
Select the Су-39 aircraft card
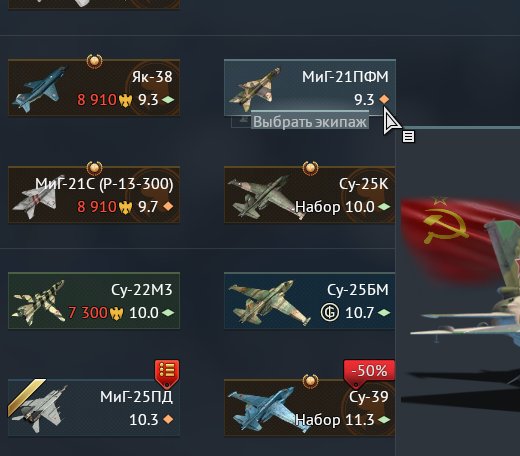(x=310, y=407)
